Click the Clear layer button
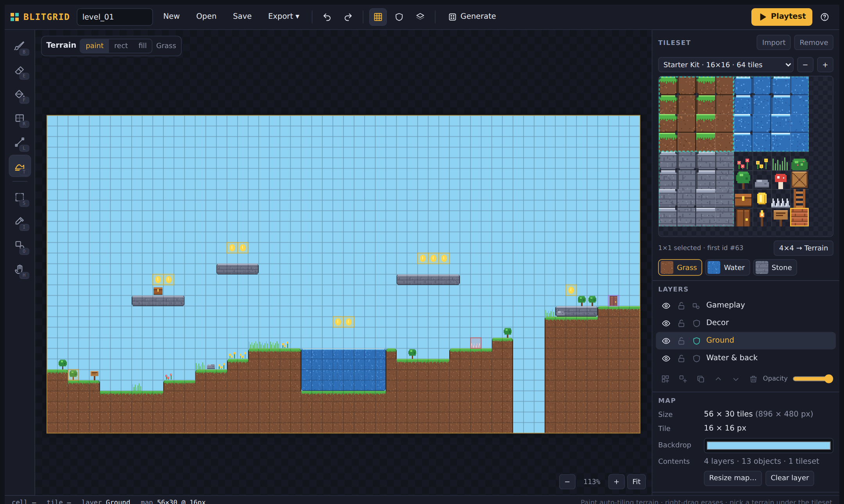The height and width of the screenshot is (504, 844). pyautogui.click(x=790, y=478)
